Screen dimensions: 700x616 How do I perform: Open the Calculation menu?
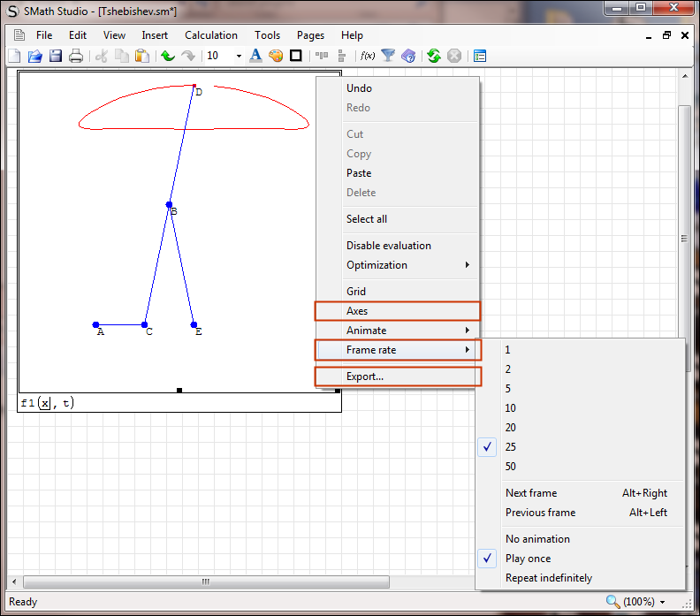pos(210,35)
